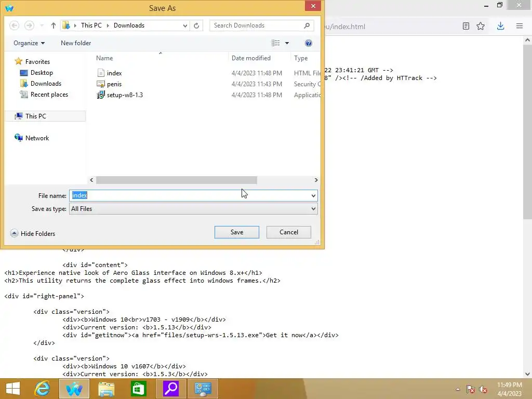
Task: Expand the address bar path history dropdown
Action: (185, 25)
